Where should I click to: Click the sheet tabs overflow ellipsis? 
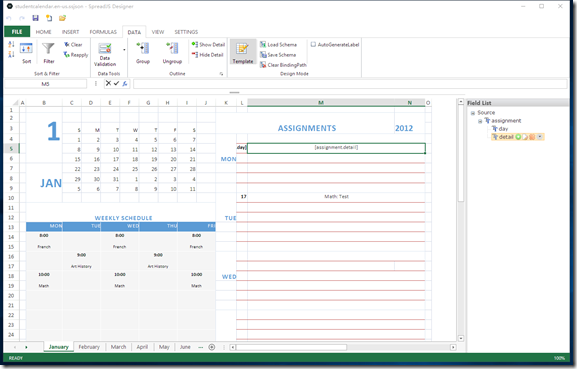[x=201, y=347]
